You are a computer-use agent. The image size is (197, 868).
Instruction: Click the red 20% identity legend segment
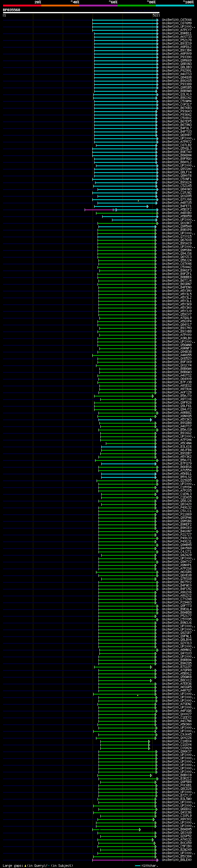pos(22,6)
